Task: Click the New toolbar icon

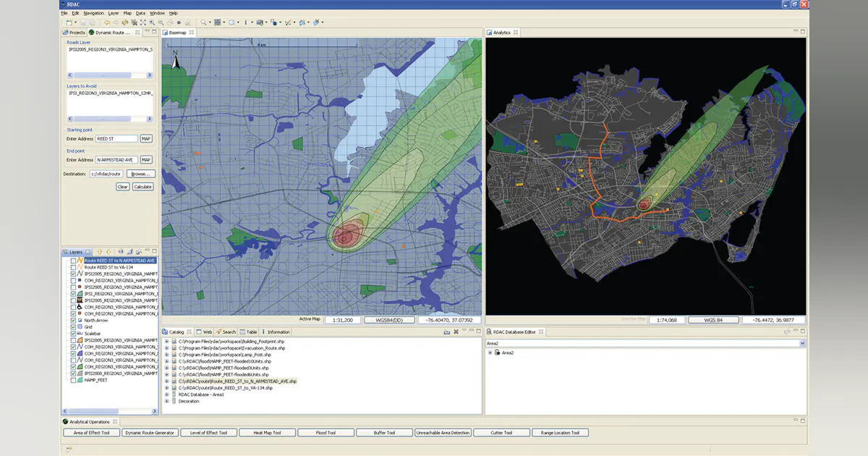Action: pyautogui.click(x=69, y=22)
